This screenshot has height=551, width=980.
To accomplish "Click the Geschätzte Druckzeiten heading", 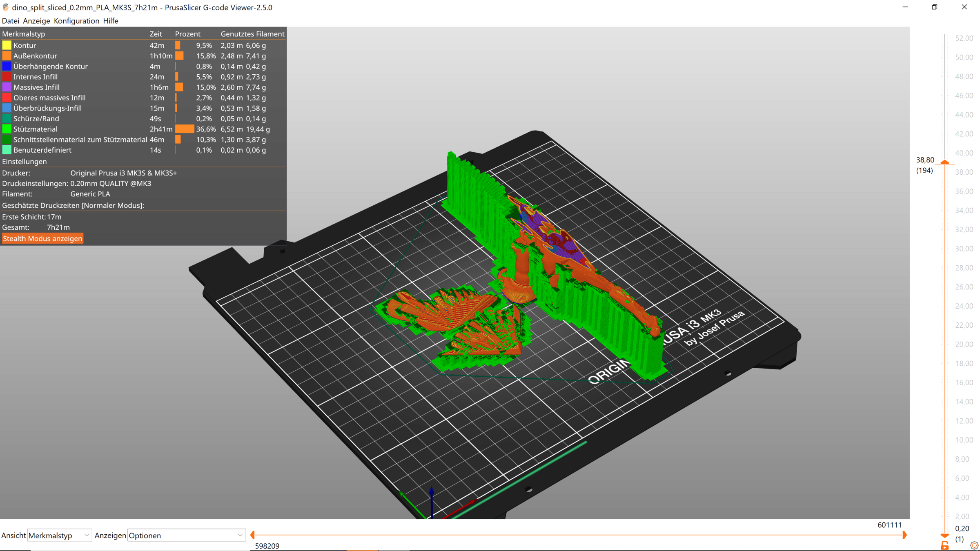I will pos(73,205).
